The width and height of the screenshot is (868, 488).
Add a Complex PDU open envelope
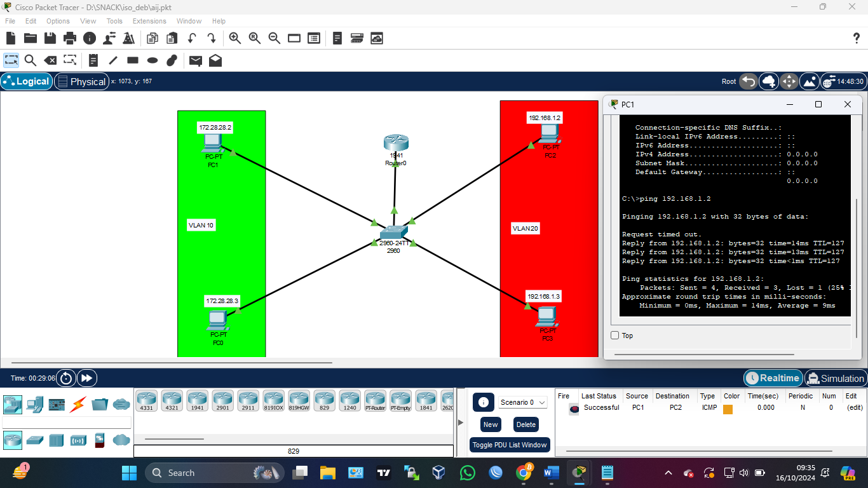215,60
